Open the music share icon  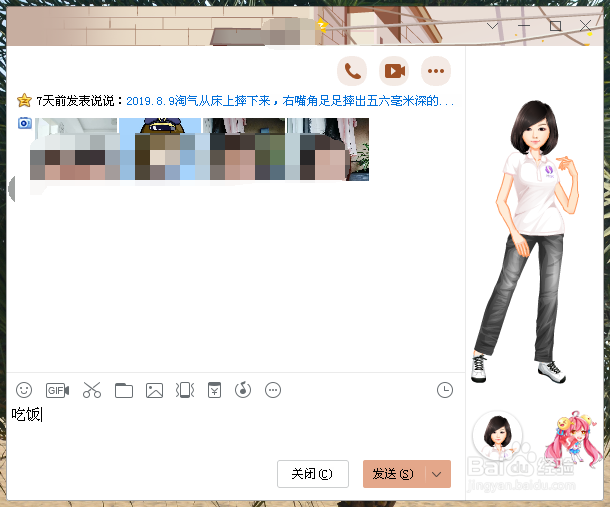(x=243, y=389)
